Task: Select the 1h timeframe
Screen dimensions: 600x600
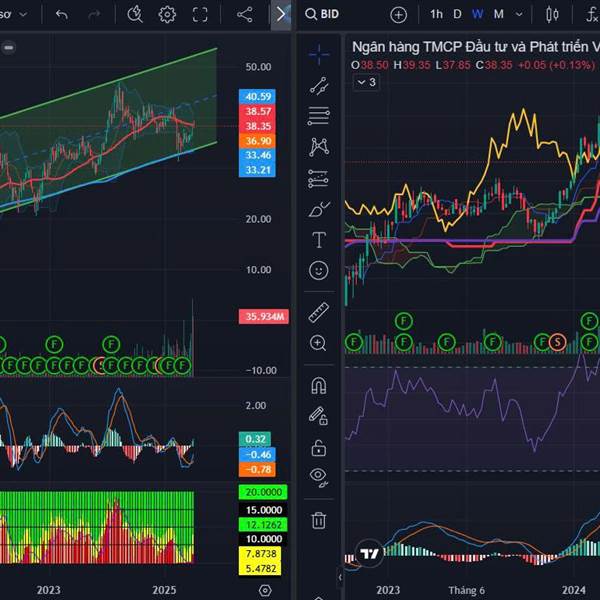Action: coord(436,14)
